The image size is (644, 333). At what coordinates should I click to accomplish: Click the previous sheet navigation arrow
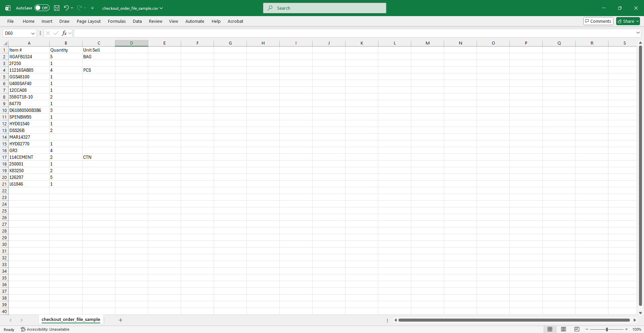(11, 320)
